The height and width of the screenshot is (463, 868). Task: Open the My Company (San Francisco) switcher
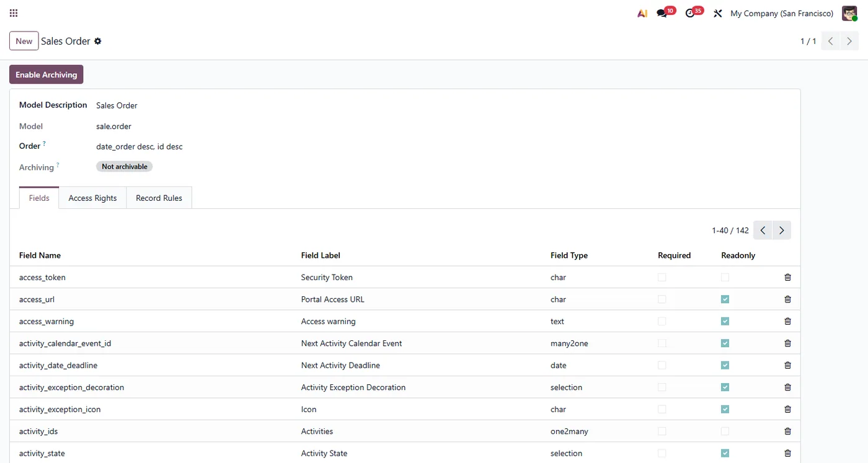(782, 13)
